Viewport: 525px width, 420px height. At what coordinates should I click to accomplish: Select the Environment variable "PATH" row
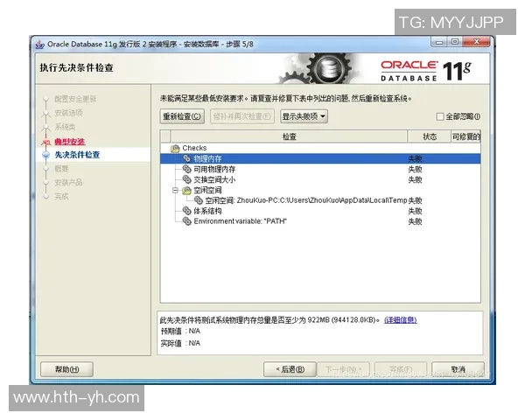(320, 221)
